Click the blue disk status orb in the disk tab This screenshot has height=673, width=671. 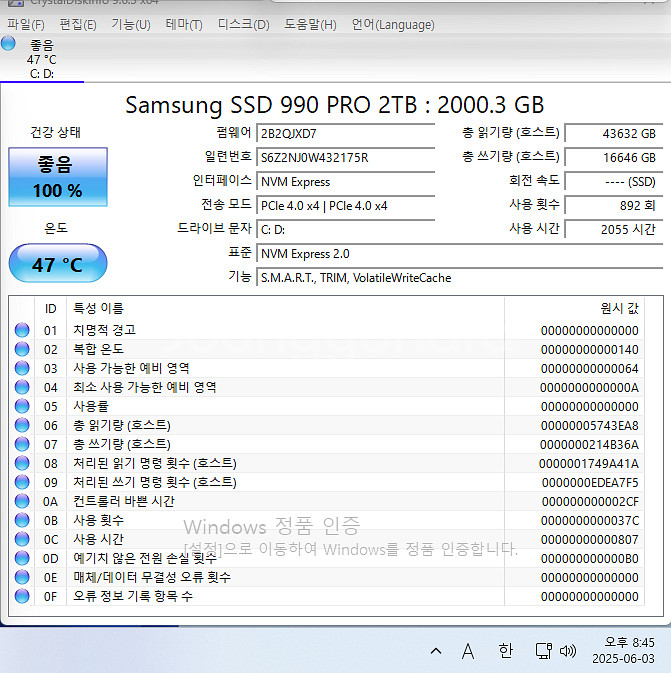pyautogui.click(x=8, y=43)
